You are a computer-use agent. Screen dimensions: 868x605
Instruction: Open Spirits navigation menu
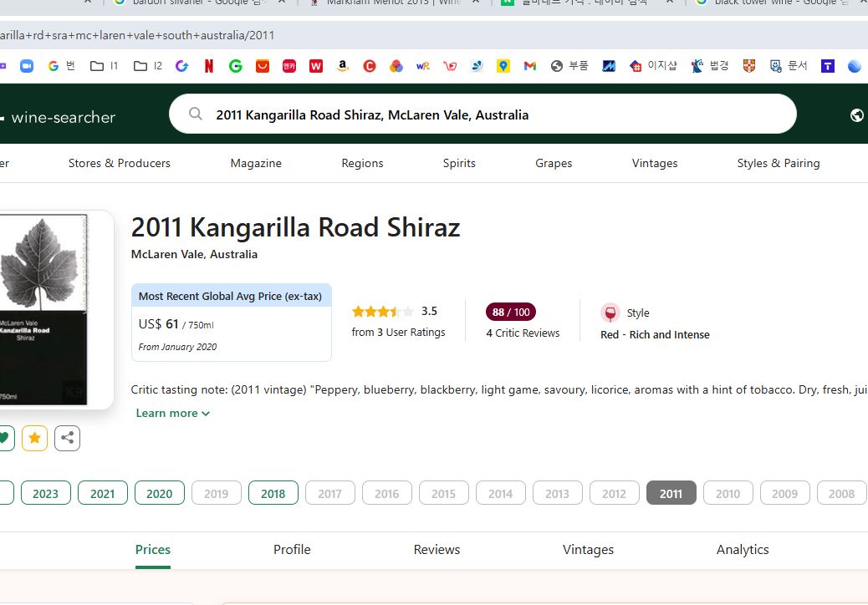(x=459, y=163)
